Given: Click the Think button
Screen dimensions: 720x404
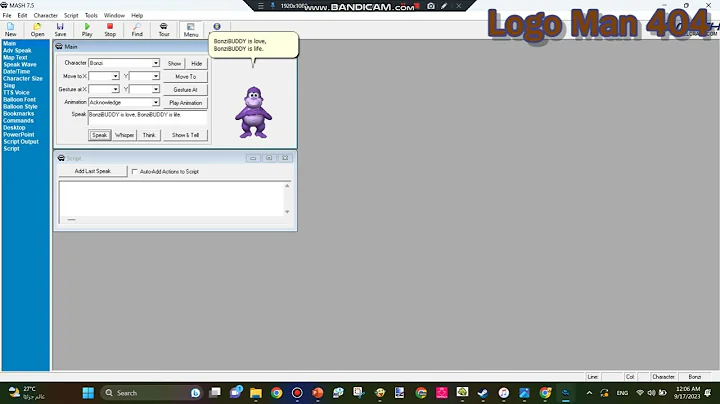Looking at the screenshot, I should 149,135.
